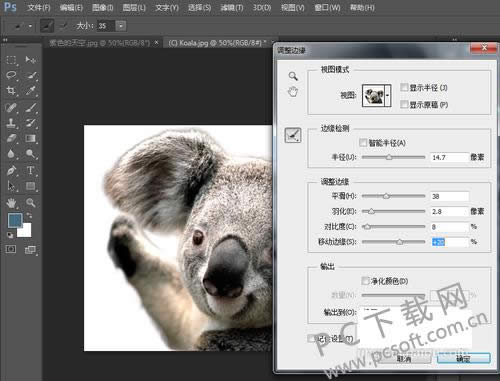Open the Image (I) menu
The image size is (500, 381).
click(103, 7)
